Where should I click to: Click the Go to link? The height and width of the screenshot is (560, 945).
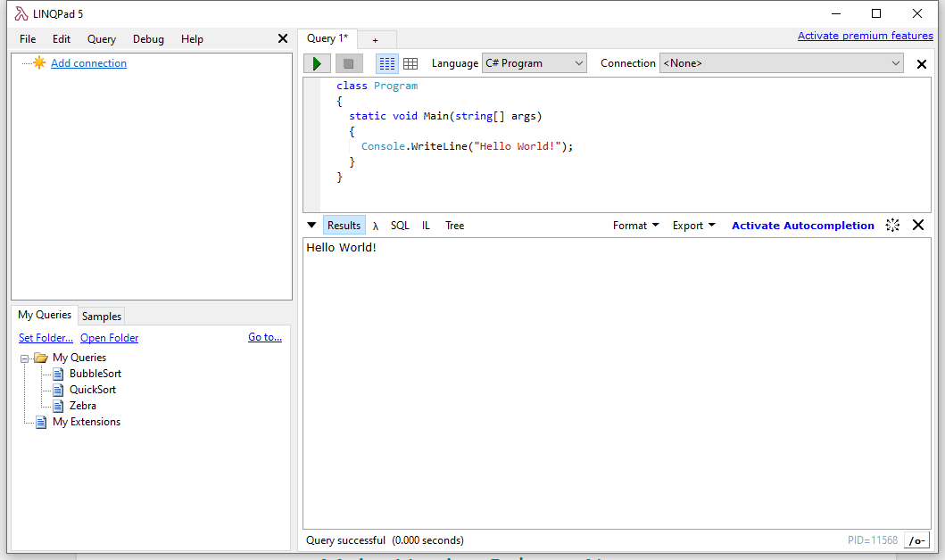(265, 337)
